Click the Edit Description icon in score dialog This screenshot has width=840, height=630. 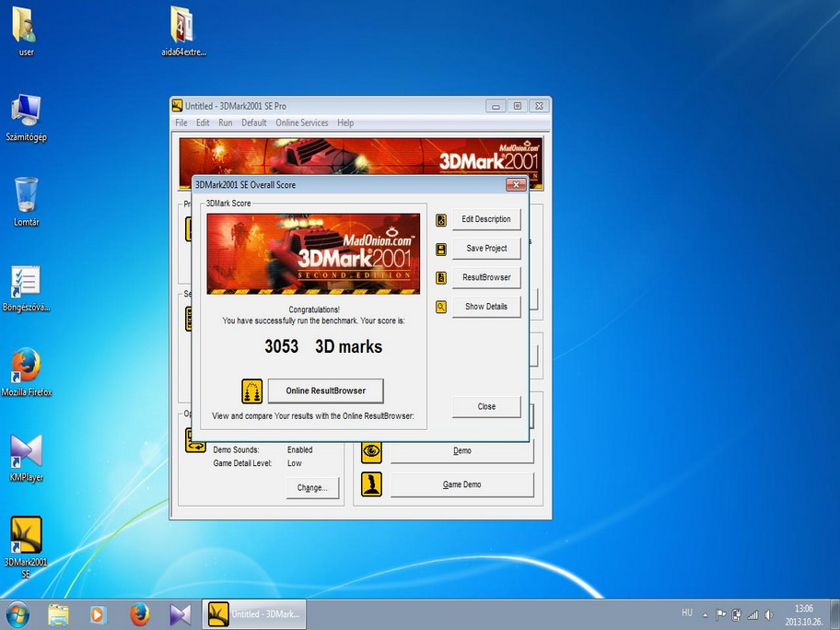coord(441,220)
